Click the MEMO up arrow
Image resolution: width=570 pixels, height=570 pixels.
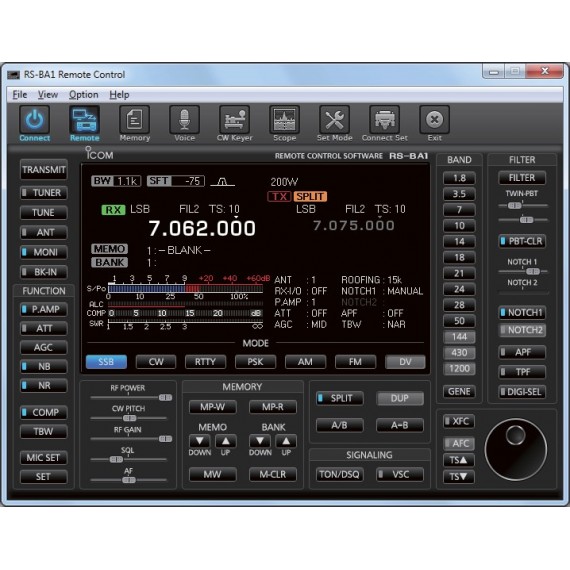226,441
